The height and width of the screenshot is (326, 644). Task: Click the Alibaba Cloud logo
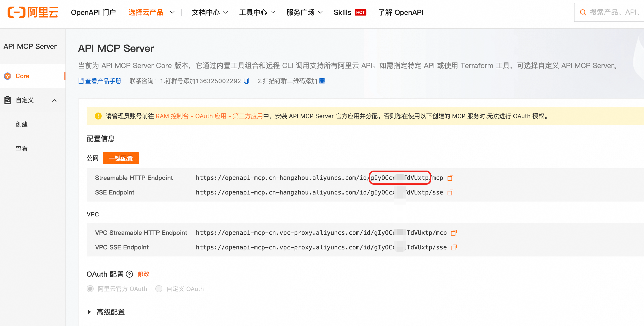[x=33, y=12]
